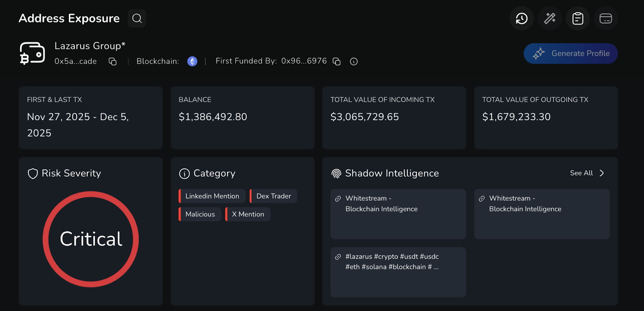Image resolution: width=644 pixels, height=311 pixels.
Task: Open the clipboard report icon
Action: click(578, 19)
